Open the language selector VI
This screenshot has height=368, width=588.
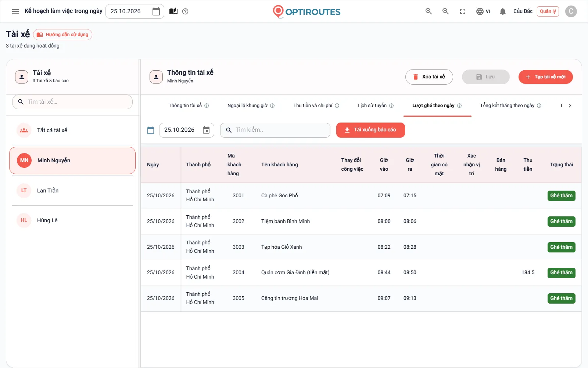point(483,11)
